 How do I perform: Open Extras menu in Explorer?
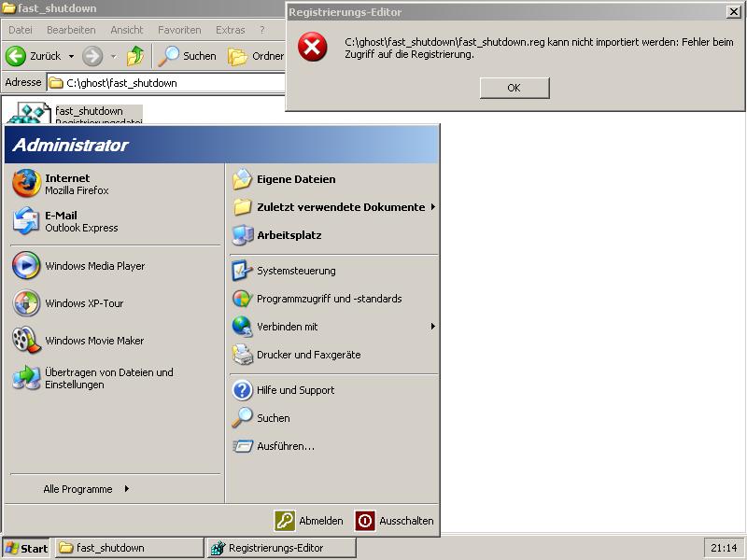tap(230, 30)
